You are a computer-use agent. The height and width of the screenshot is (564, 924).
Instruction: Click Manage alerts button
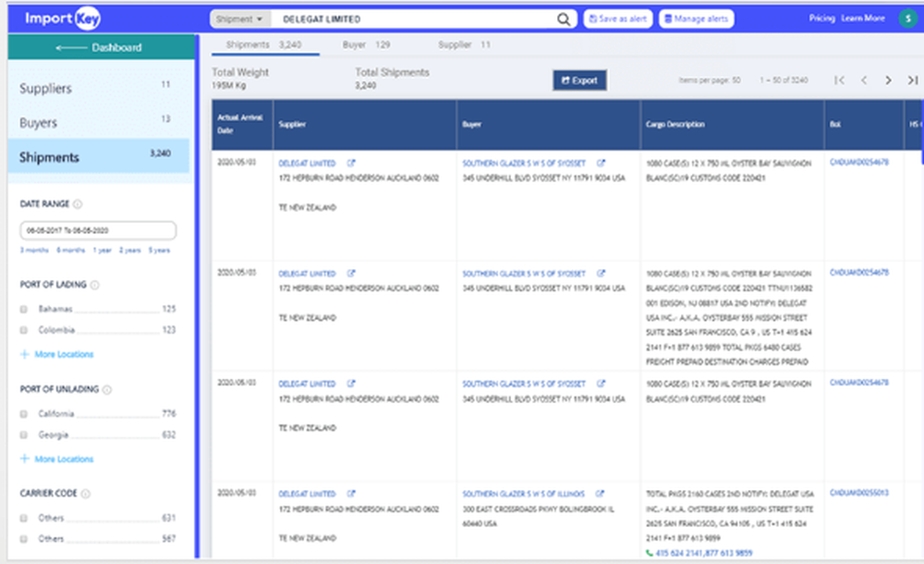[697, 18]
